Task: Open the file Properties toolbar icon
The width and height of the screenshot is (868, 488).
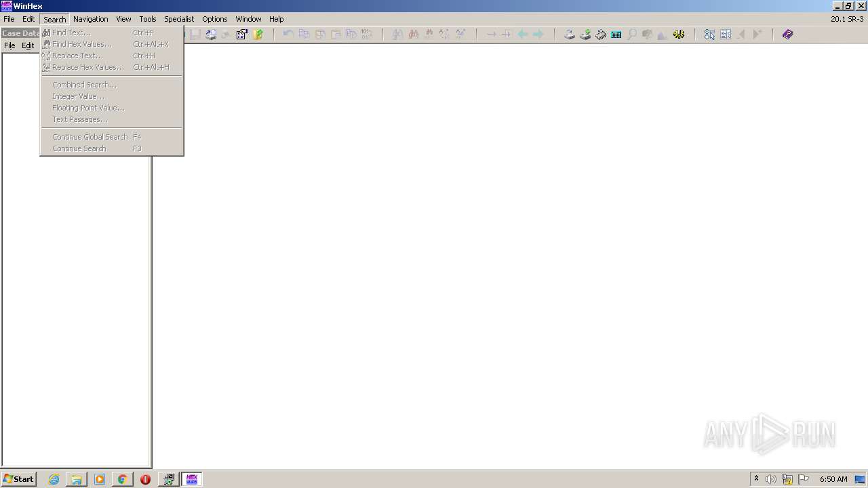Action: [x=241, y=34]
